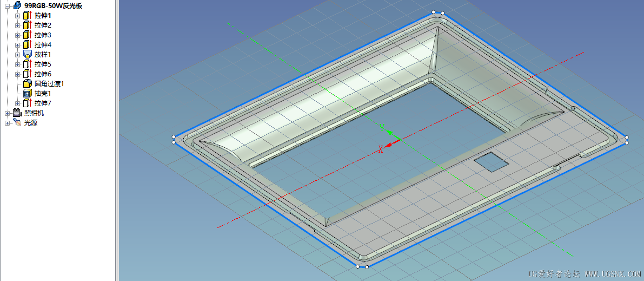
Task: Collapse the 99RGB-50W反光板 root node
Action: pos(7,6)
